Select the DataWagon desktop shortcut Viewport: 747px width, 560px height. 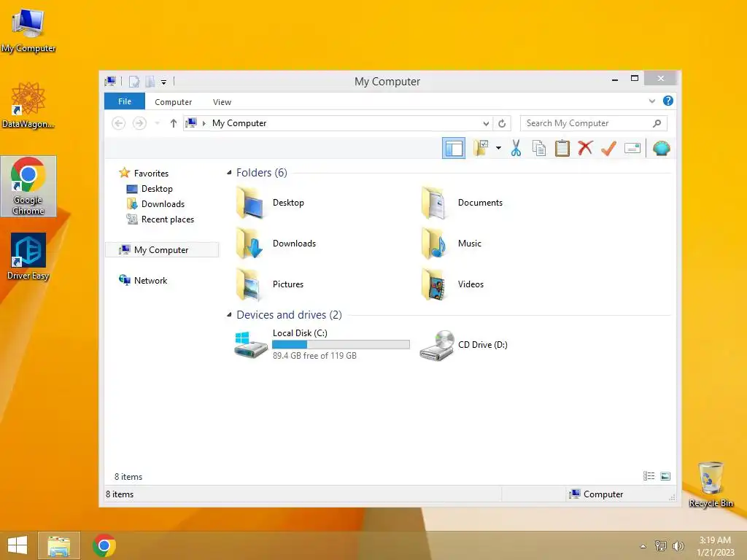coord(28,106)
